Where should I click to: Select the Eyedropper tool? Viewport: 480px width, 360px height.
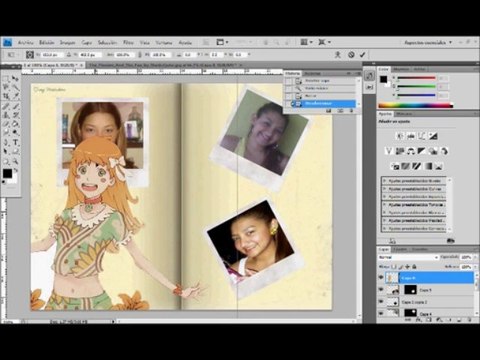[15, 96]
